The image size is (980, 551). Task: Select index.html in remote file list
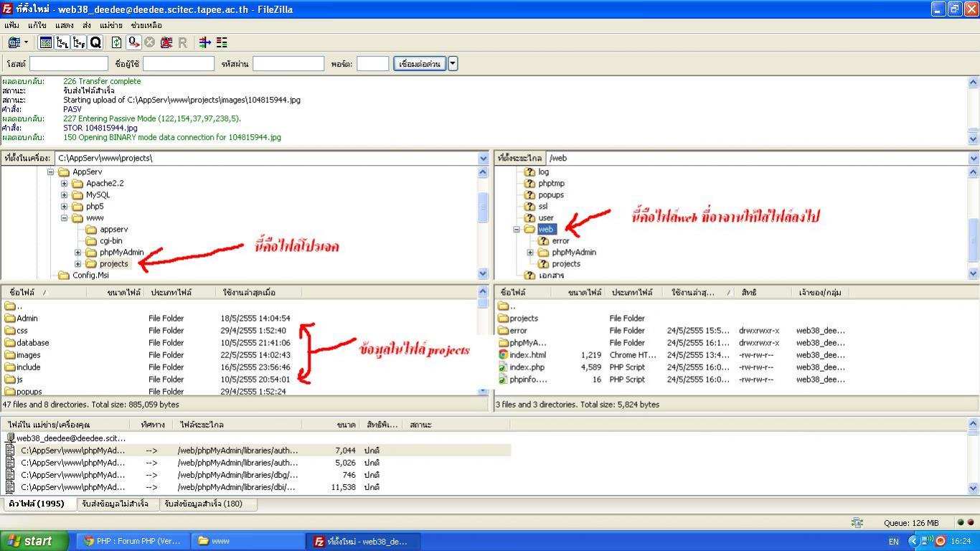coord(527,355)
